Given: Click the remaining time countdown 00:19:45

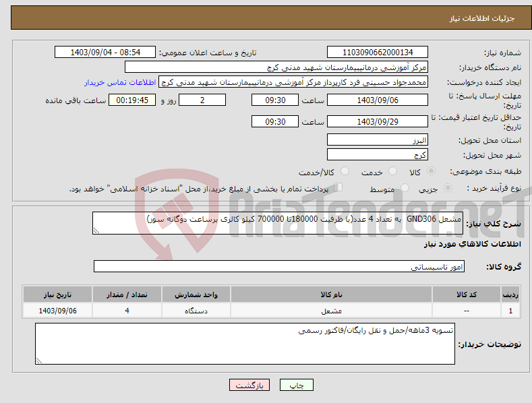Looking at the screenshot, I should 132,100.
